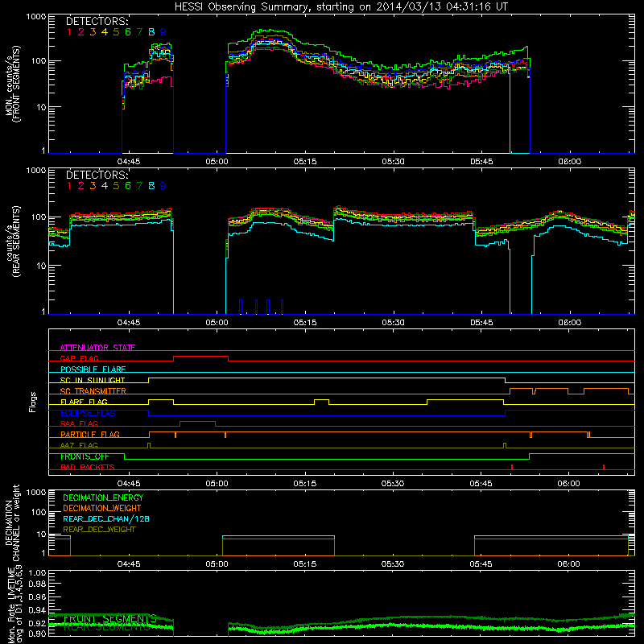The image size is (644, 644).
Task: Select cyan detector 8 in front segments legend
Action: [151, 32]
